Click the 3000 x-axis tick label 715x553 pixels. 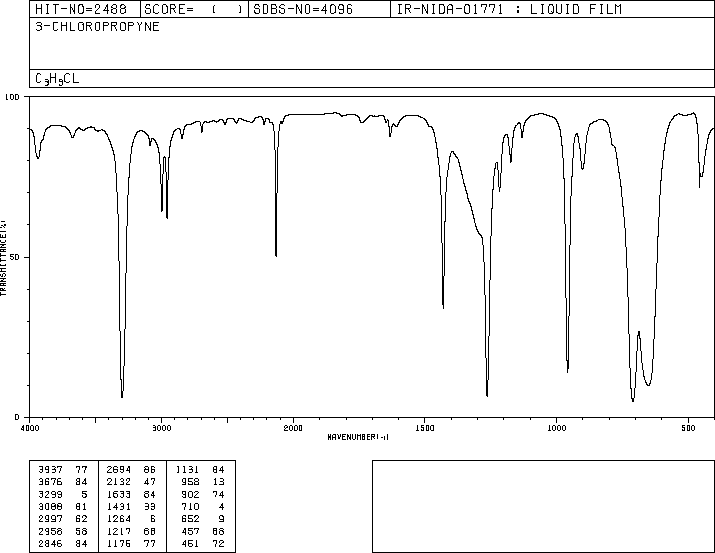click(x=161, y=428)
